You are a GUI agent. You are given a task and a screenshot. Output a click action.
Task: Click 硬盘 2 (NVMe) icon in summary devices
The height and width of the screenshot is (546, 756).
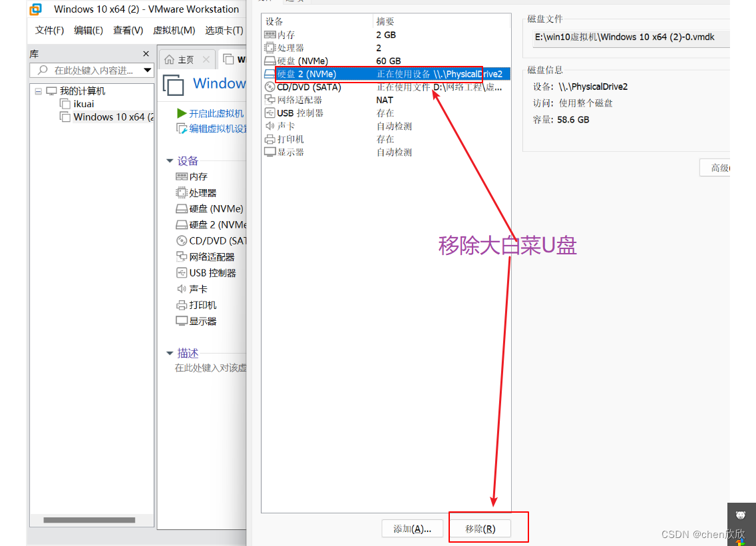coord(182,225)
